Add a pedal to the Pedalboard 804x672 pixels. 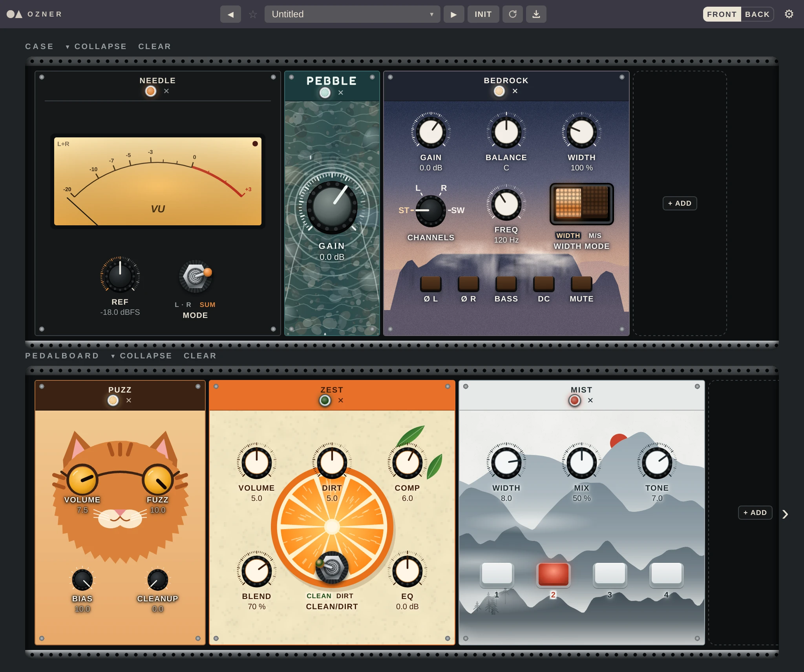[x=755, y=513]
